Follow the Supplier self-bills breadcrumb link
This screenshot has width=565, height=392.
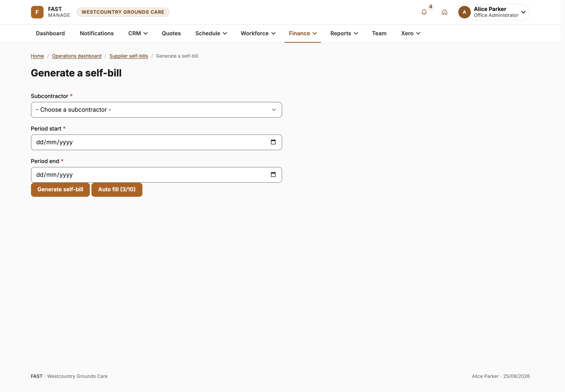coord(129,56)
